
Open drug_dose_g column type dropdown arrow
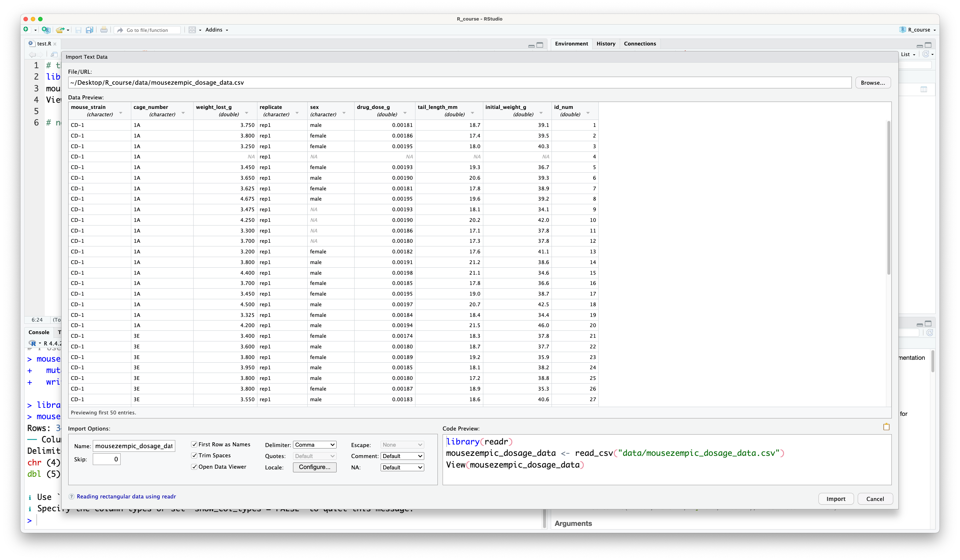tap(405, 113)
